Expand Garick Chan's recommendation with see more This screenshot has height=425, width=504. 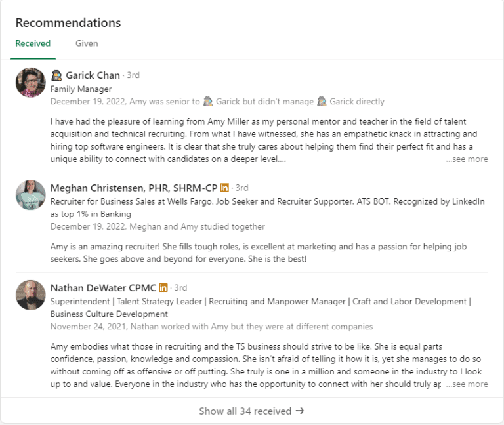point(467,159)
